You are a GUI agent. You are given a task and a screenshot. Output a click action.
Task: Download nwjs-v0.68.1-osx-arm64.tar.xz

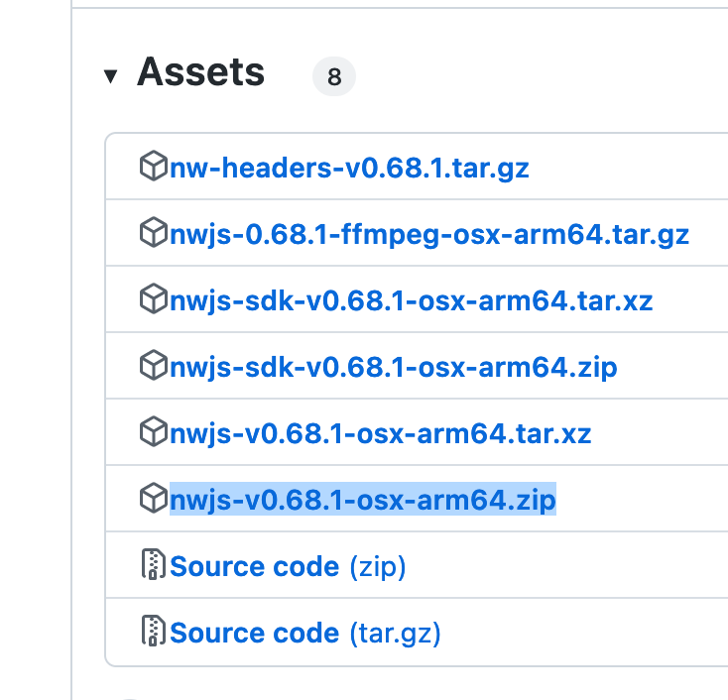click(x=381, y=434)
